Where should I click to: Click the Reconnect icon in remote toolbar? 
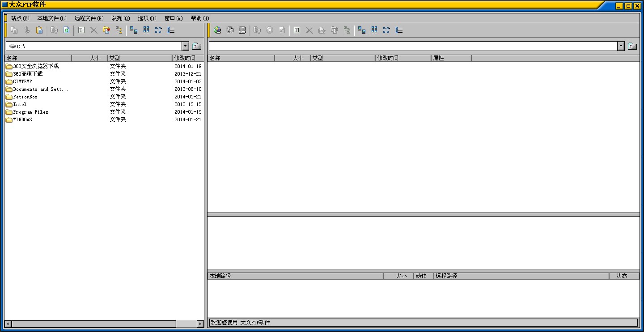[230, 30]
